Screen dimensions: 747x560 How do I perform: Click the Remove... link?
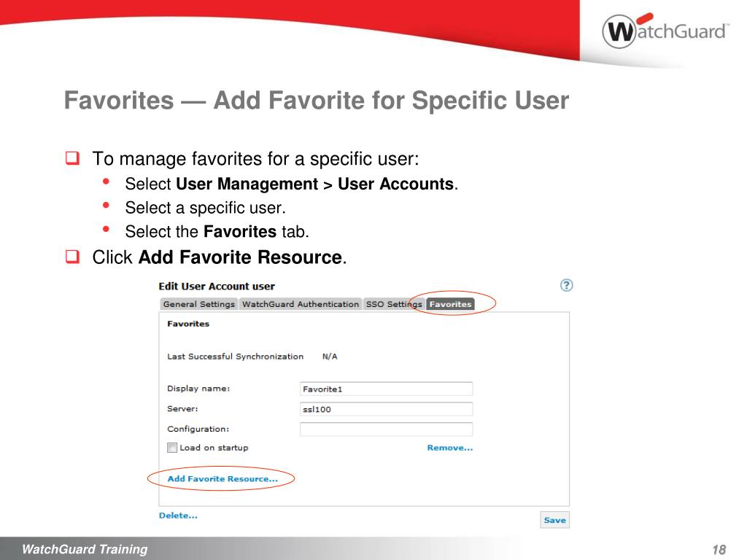click(449, 448)
